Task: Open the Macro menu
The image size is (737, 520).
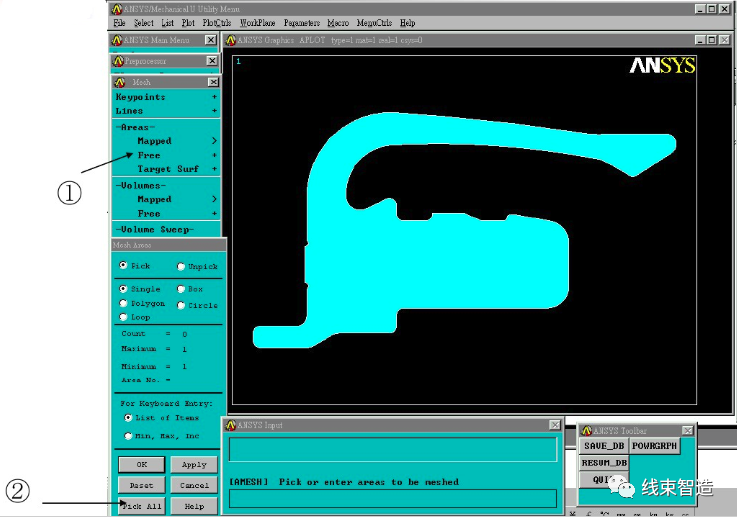Action: pyautogui.click(x=338, y=23)
